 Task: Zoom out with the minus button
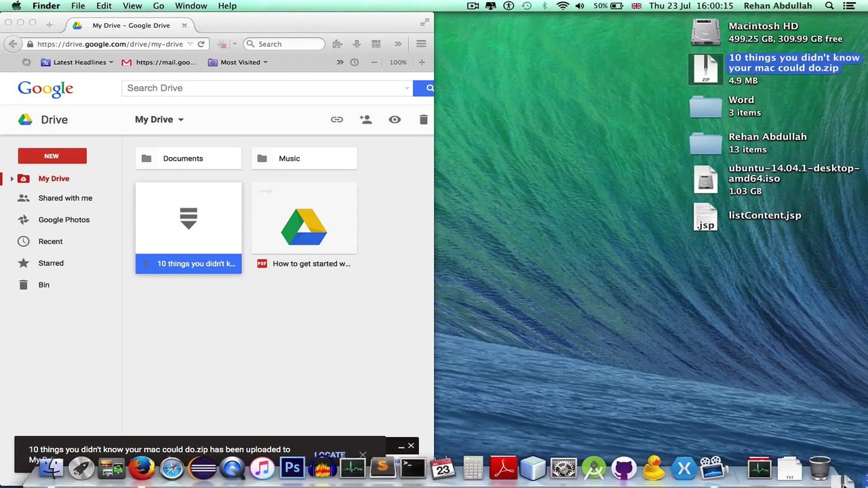pyautogui.click(x=374, y=62)
